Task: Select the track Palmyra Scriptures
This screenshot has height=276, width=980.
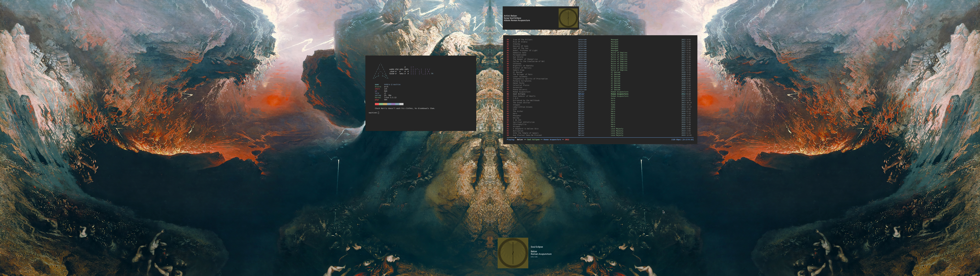Action: pos(522,81)
